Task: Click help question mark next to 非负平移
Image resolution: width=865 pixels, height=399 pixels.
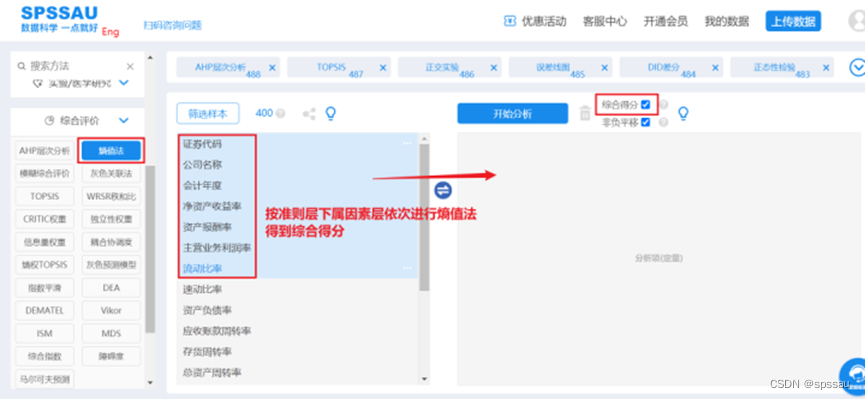Action: 663,123
